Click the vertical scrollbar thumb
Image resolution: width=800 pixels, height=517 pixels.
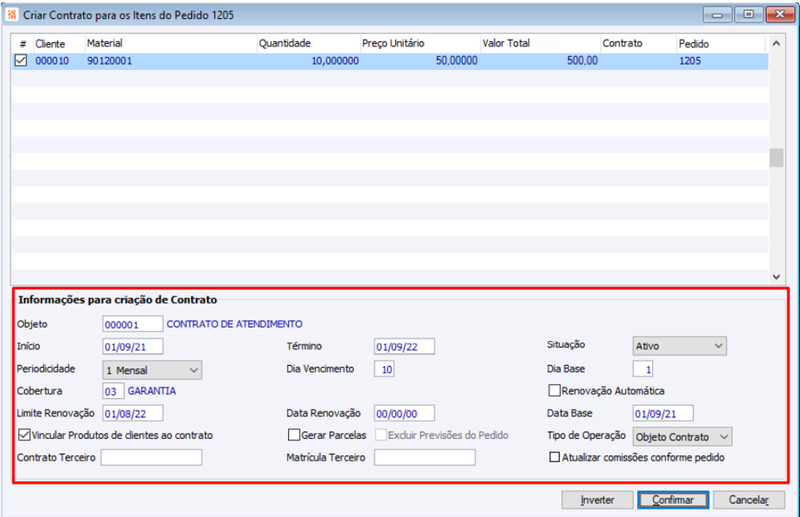(776, 158)
